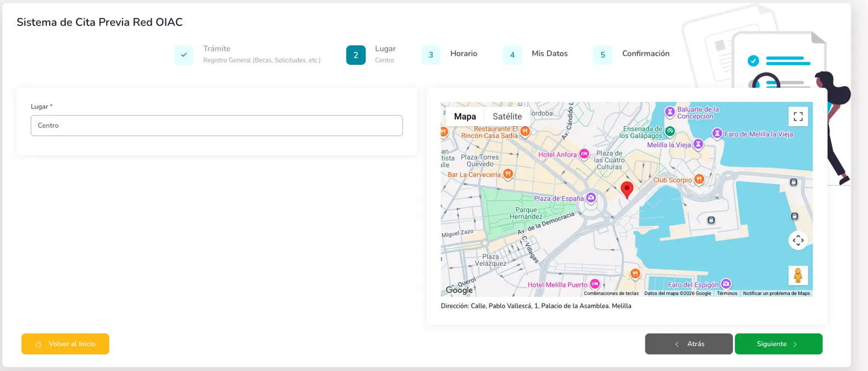Click the Club Scorpio restaurant marker
The image size is (868, 371).
[x=699, y=179]
